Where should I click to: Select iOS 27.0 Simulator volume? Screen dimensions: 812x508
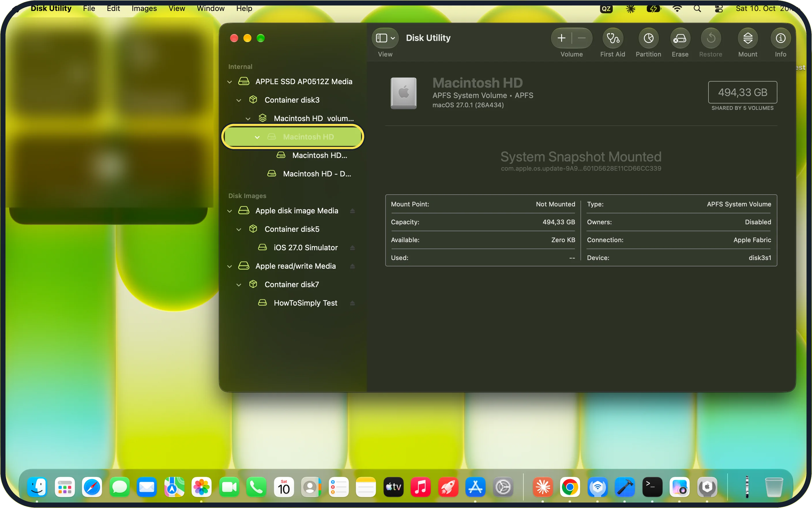pyautogui.click(x=293, y=248)
